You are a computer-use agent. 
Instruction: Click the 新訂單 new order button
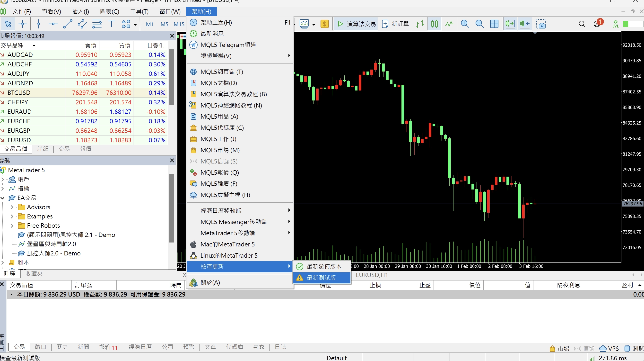(x=395, y=24)
